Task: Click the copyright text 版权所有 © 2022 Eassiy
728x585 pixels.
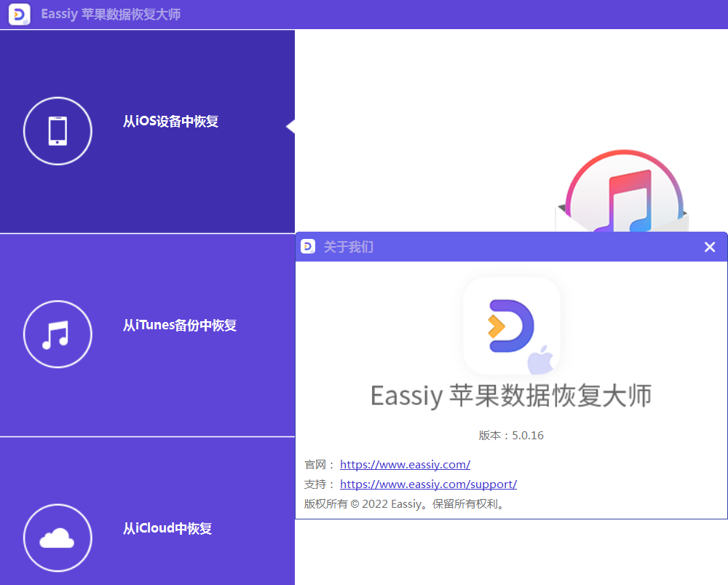Action: [x=404, y=503]
